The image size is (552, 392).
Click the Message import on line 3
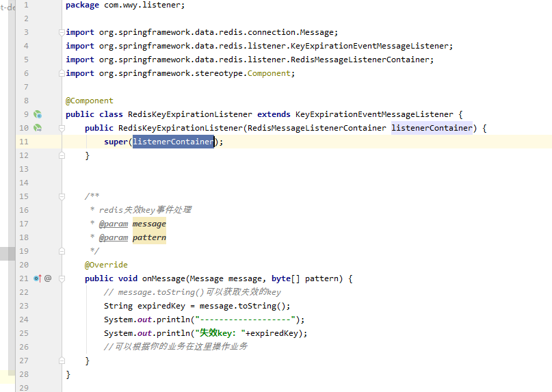coord(317,32)
